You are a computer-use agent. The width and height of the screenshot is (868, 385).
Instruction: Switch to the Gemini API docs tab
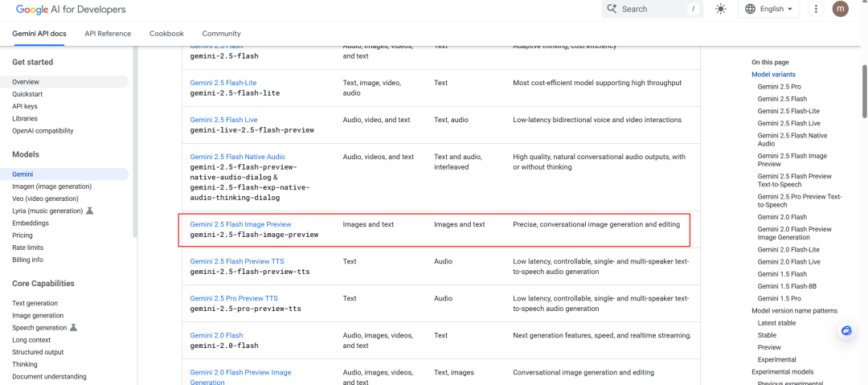tap(39, 34)
